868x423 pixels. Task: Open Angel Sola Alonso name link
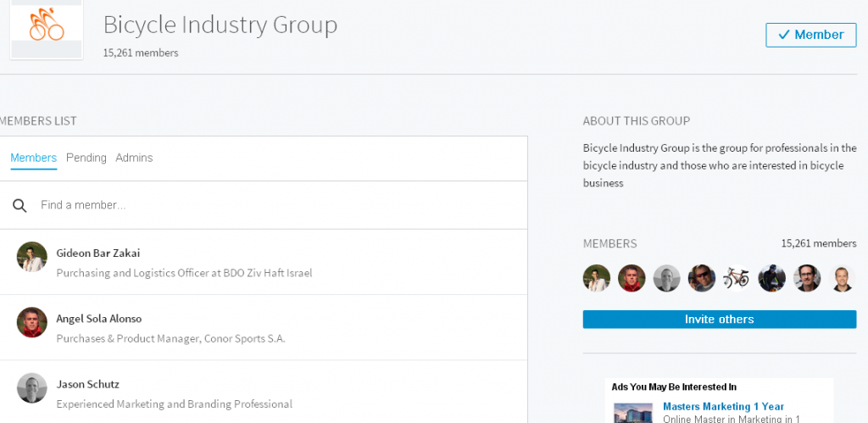pos(99,319)
